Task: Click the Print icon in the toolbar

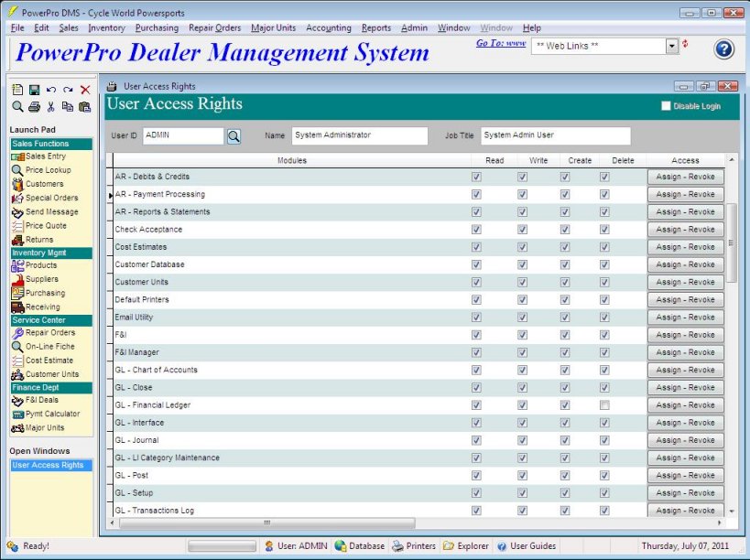Action: [x=34, y=107]
